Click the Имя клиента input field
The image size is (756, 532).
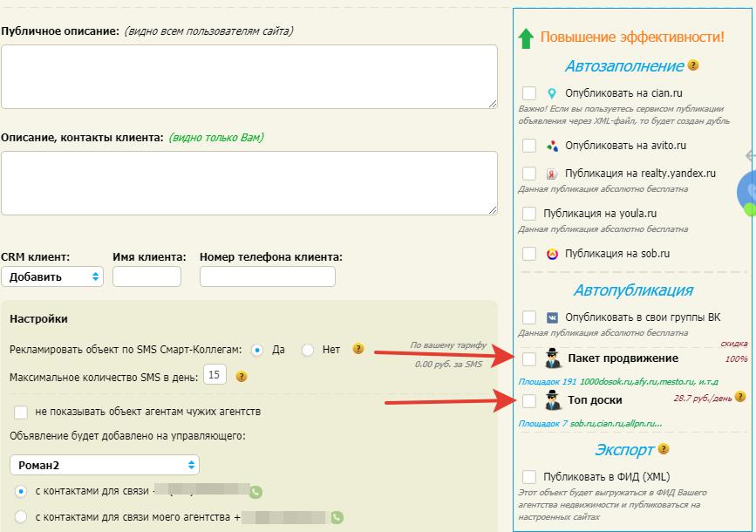pyautogui.click(x=146, y=276)
